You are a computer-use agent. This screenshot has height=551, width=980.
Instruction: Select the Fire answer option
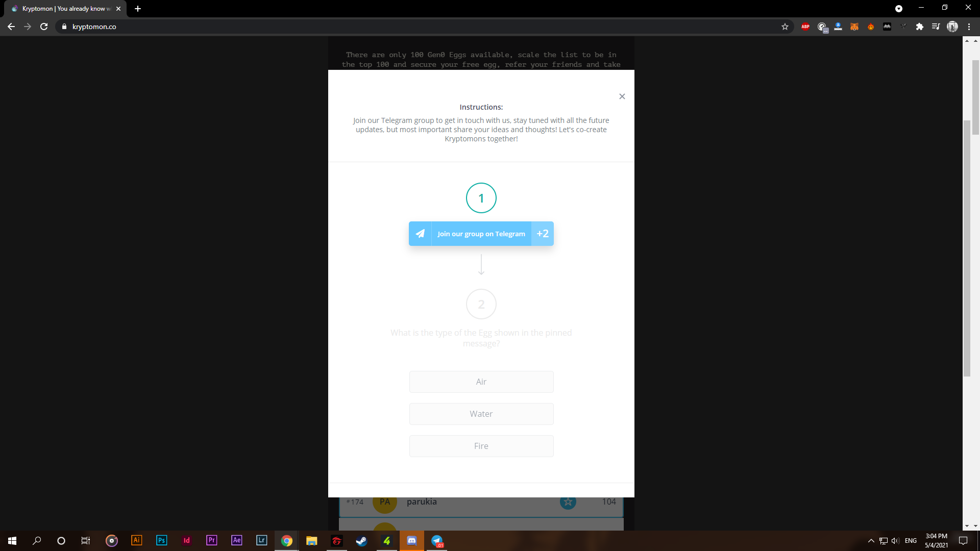click(x=481, y=446)
